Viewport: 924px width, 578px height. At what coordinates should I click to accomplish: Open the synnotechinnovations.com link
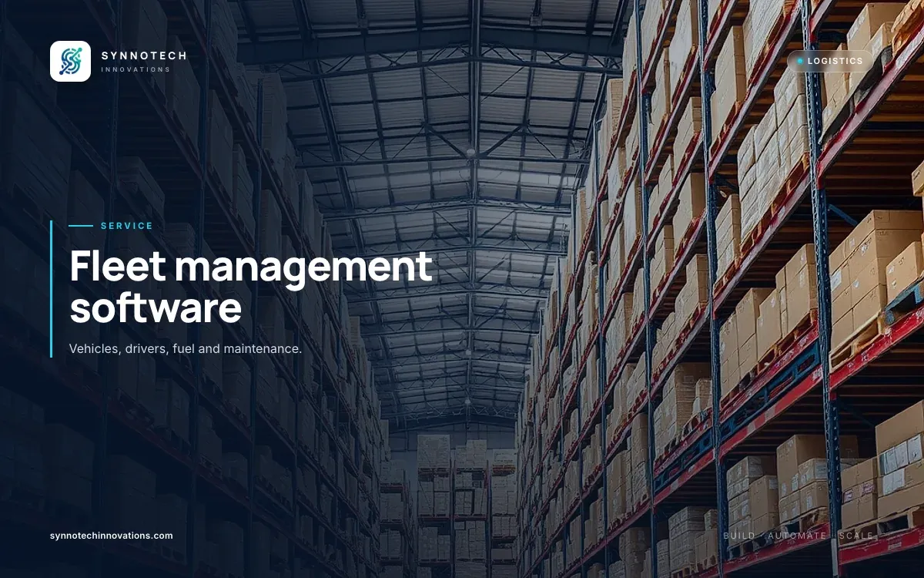(x=111, y=536)
